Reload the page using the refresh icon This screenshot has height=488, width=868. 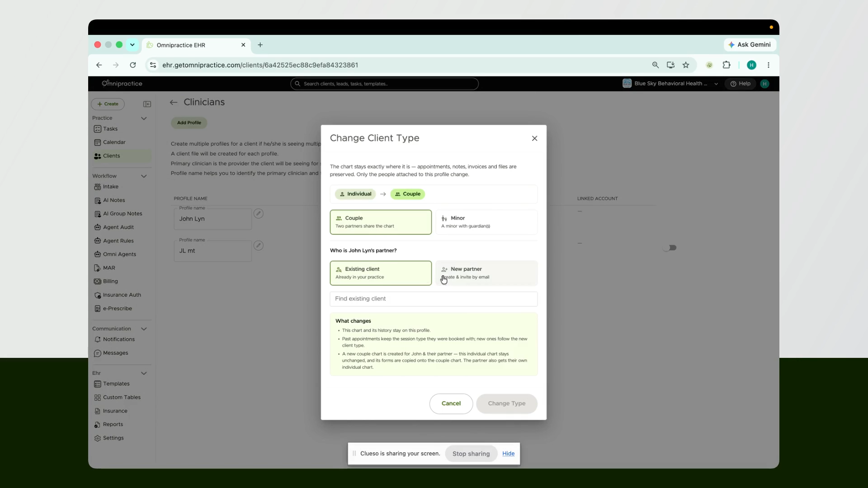coord(133,65)
